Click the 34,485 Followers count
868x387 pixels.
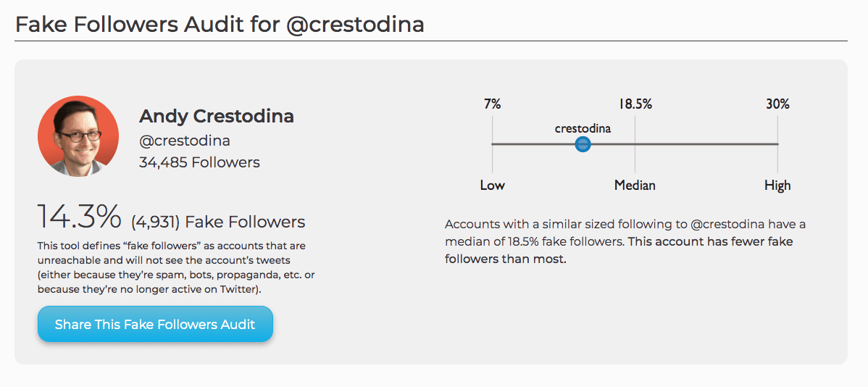(x=199, y=162)
